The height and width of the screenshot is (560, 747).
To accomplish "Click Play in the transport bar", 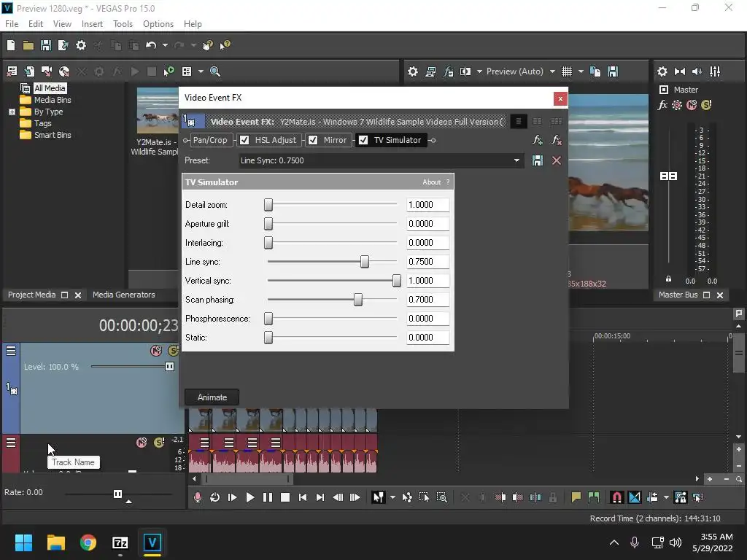I will (249, 497).
